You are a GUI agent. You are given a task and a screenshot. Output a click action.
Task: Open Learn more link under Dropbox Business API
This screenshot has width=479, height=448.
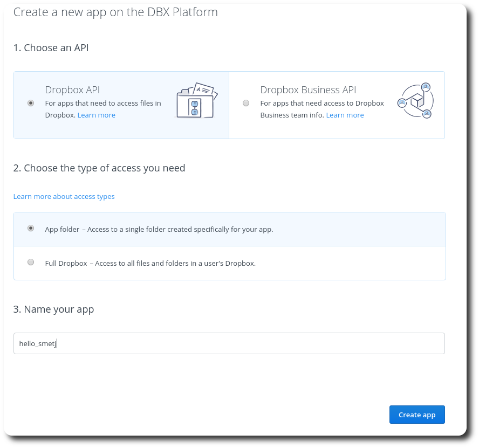point(345,115)
